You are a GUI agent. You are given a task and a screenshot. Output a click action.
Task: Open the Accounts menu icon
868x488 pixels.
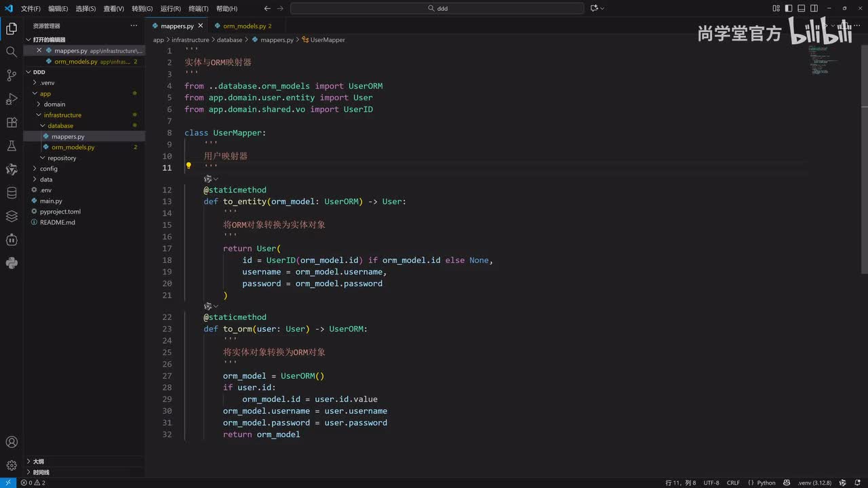pyautogui.click(x=12, y=442)
